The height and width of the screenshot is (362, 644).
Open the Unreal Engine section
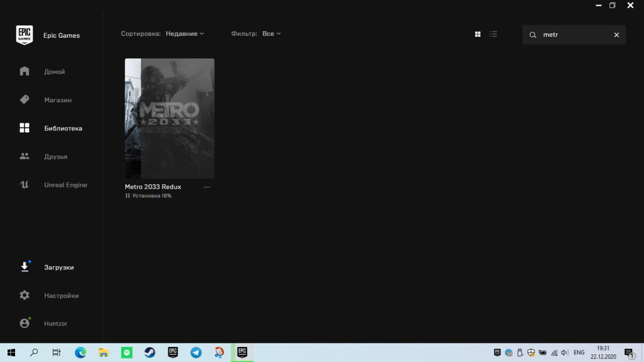[65, 184]
